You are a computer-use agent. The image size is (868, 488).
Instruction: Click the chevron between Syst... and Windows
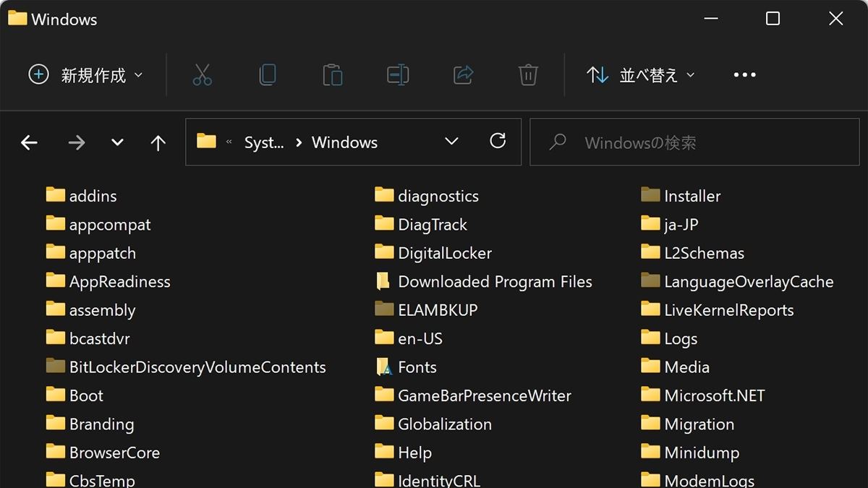[299, 142]
